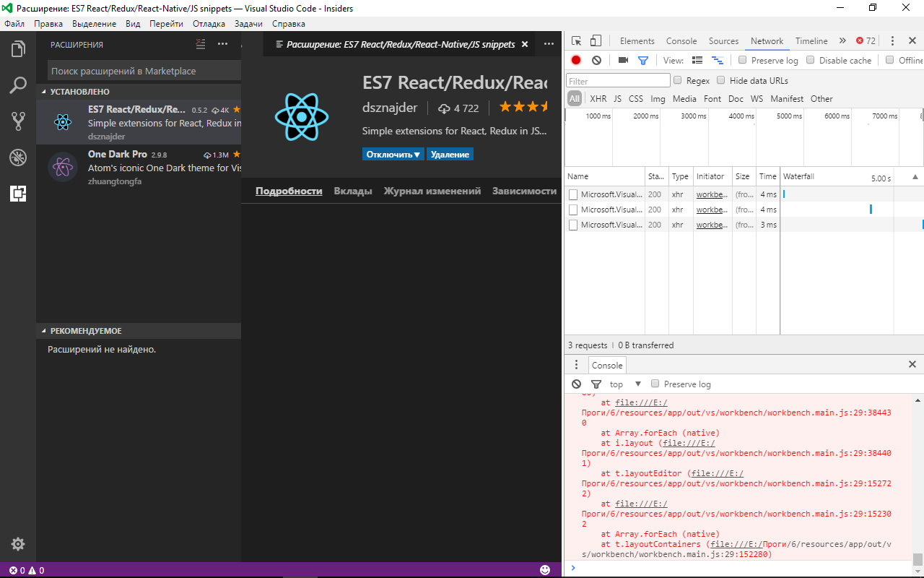Click inside the network Filter field
Image resolution: width=924 pixels, height=578 pixels.
617,79
